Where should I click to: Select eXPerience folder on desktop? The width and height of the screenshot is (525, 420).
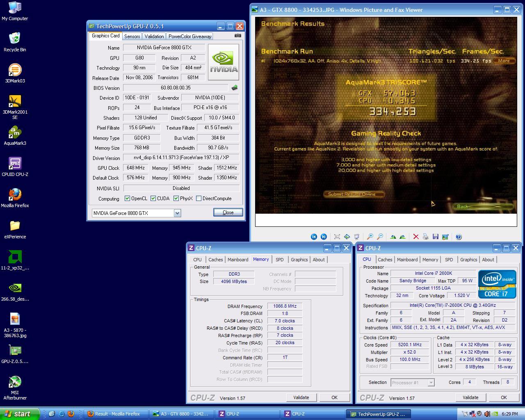15,229
